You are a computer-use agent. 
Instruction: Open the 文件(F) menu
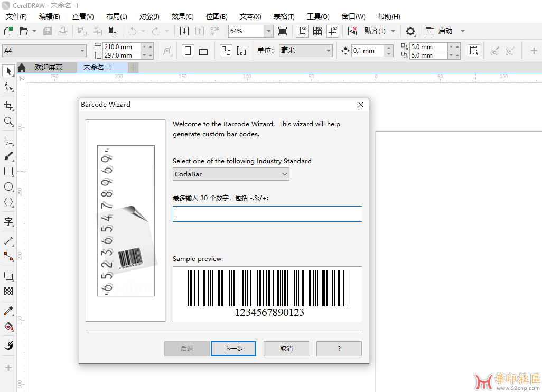[x=16, y=16]
